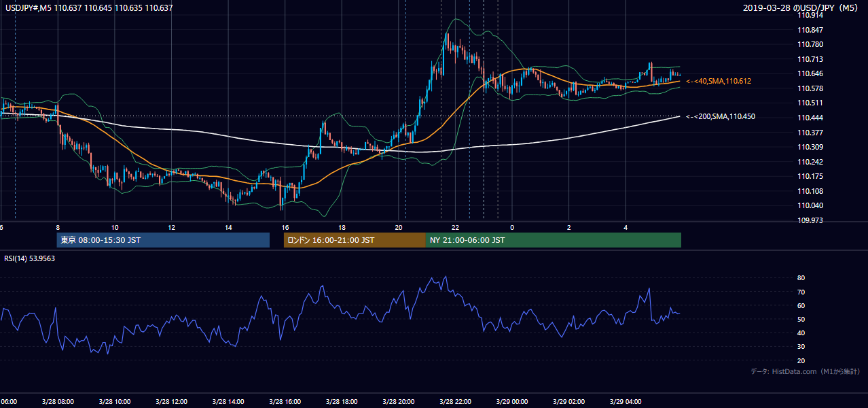
Task: Click the 3/28 12:00 bottom time label
Action: coord(171,402)
